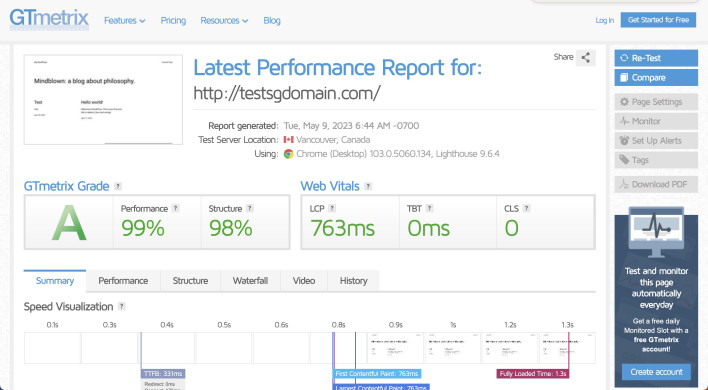708x390 pixels.
Task: Click the http://testsgdomain.com/ URL text
Action: coord(287,93)
